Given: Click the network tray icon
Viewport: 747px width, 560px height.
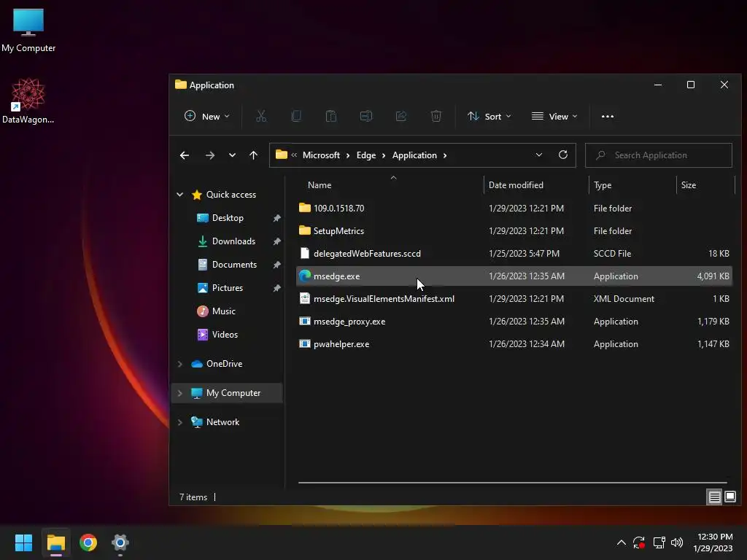Looking at the screenshot, I should coord(659,542).
